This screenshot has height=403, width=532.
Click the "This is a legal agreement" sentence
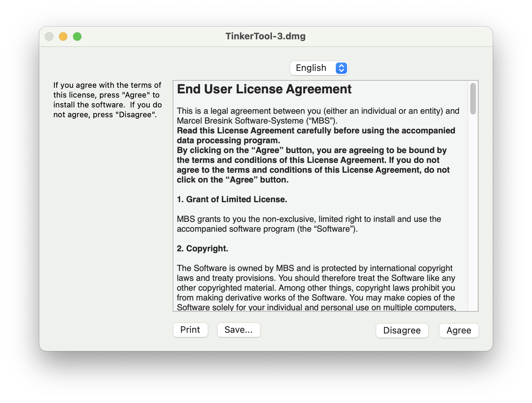coord(318,116)
